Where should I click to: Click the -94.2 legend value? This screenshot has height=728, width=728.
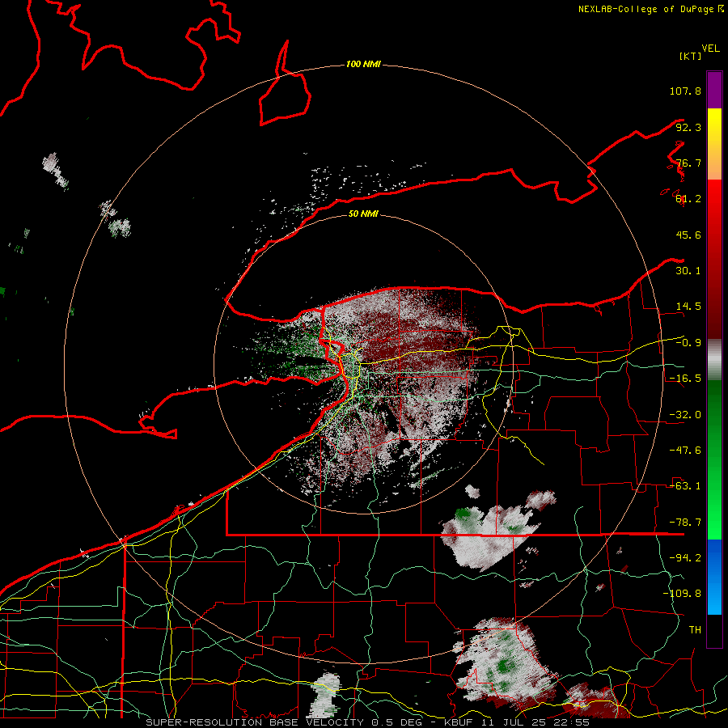tap(685, 558)
